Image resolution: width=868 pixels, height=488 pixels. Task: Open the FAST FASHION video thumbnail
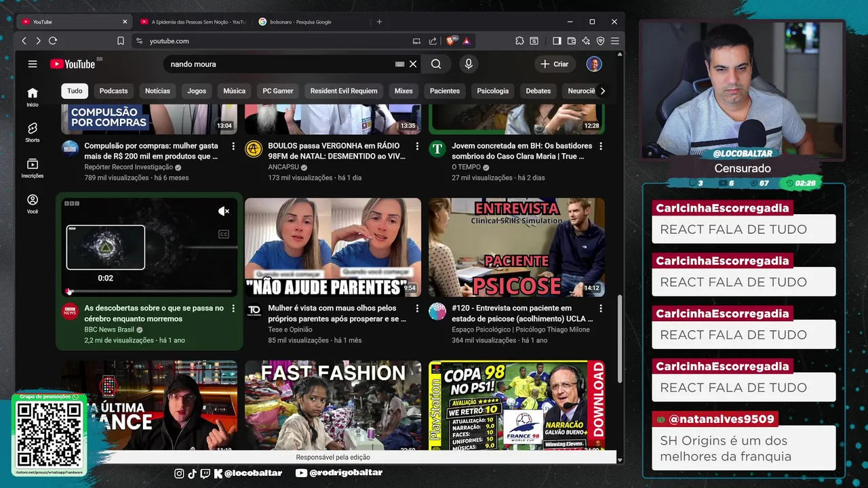point(332,405)
